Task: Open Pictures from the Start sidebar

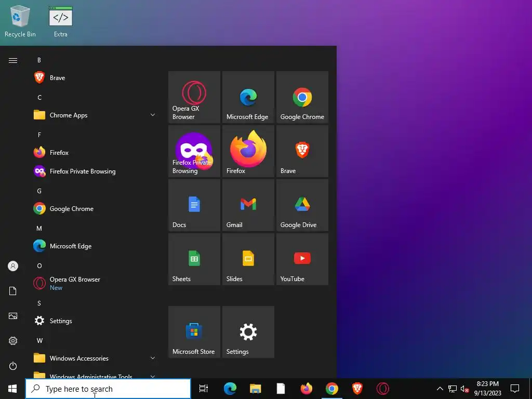Action: (x=13, y=316)
